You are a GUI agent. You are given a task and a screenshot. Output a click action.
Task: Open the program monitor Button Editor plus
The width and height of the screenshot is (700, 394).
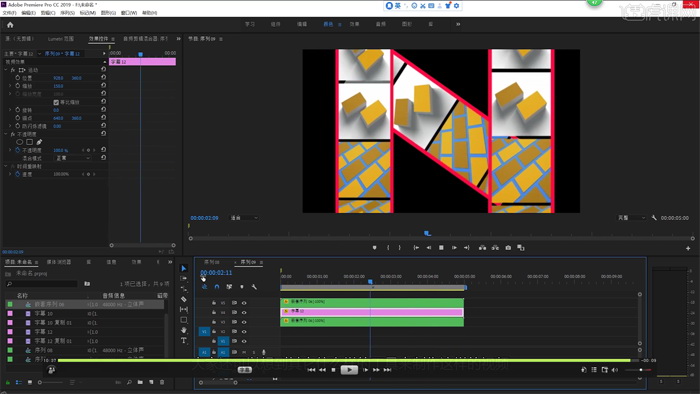tap(688, 248)
